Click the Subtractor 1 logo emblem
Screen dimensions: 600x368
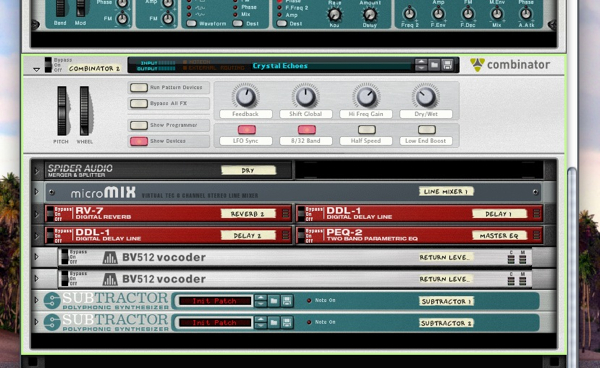click(52, 301)
